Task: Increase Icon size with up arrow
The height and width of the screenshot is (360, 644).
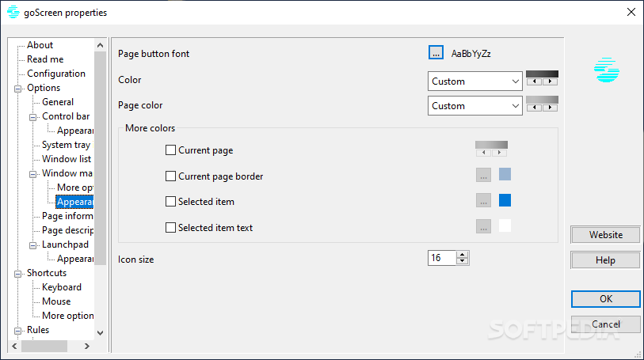Action: (x=463, y=255)
